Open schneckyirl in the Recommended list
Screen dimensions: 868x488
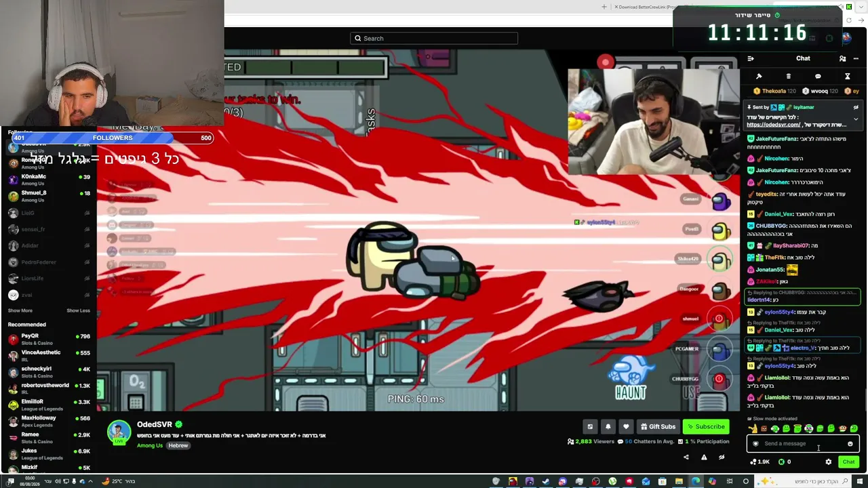(x=49, y=371)
